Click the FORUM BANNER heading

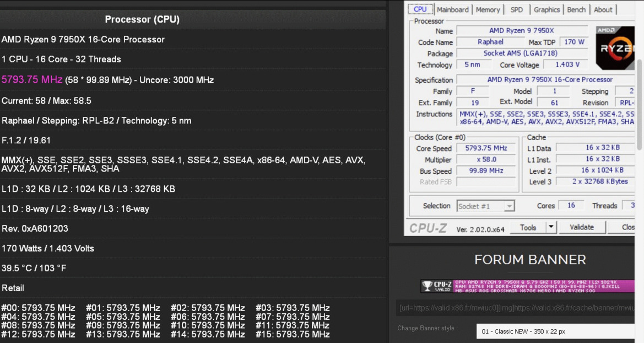[530, 260]
